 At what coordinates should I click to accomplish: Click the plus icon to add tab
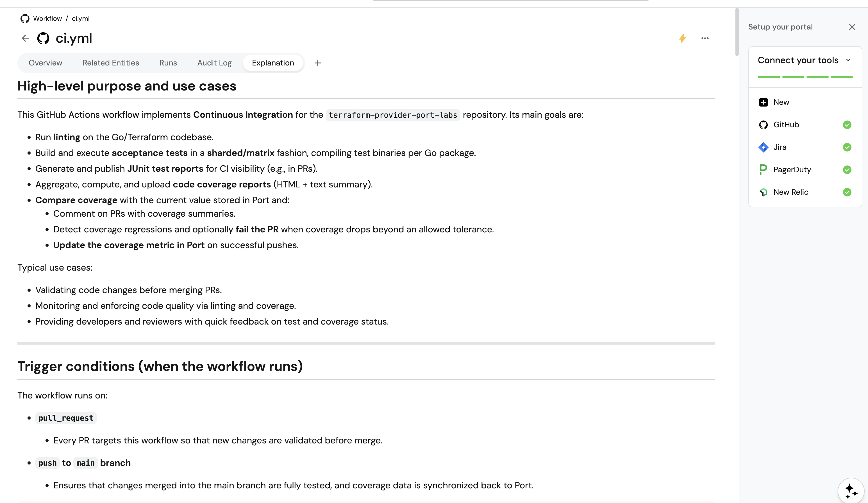pyautogui.click(x=318, y=63)
